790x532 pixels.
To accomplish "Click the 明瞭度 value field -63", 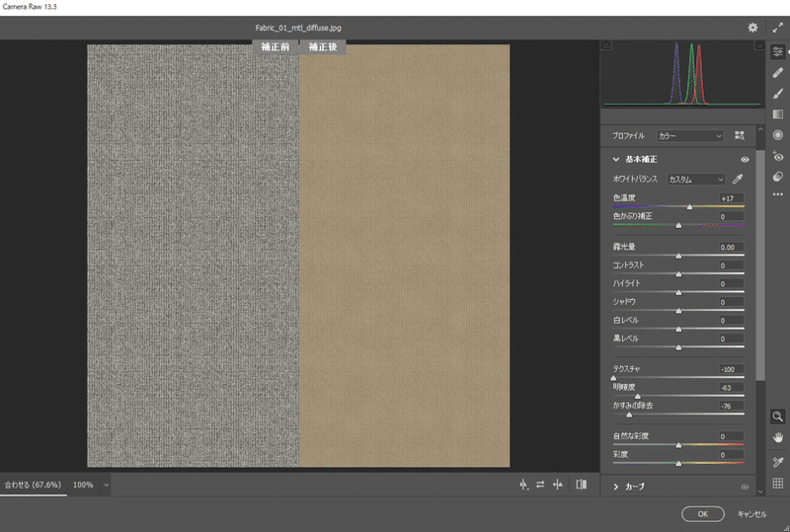I will [x=731, y=388].
